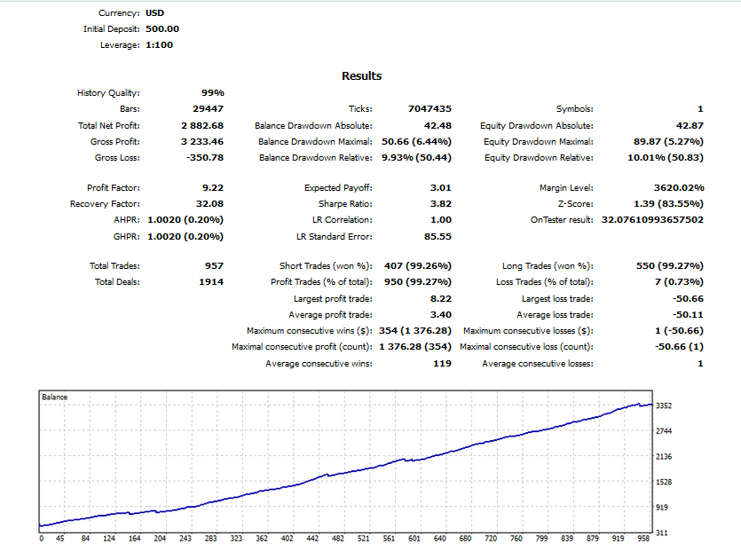Click Largest loss trade value -50.66
Image resolution: width=741 pixels, height=560 pixels.
[x=688, y=299]
